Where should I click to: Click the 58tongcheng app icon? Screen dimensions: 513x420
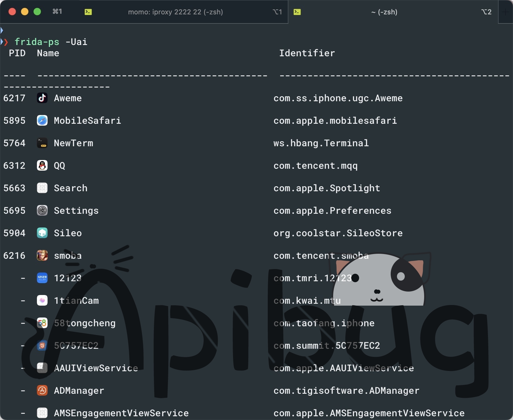(x=42, y=323)
